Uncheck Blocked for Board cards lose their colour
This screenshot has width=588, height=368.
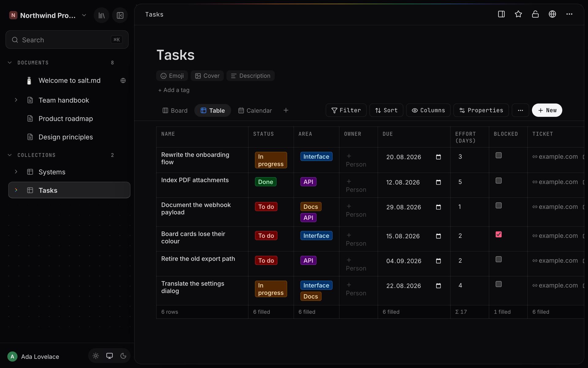click(x=499, y=235)
